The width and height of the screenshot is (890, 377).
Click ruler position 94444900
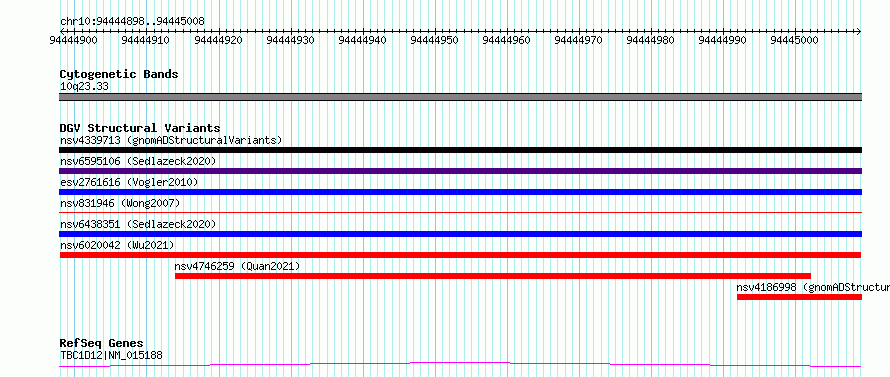click(74, 40)
